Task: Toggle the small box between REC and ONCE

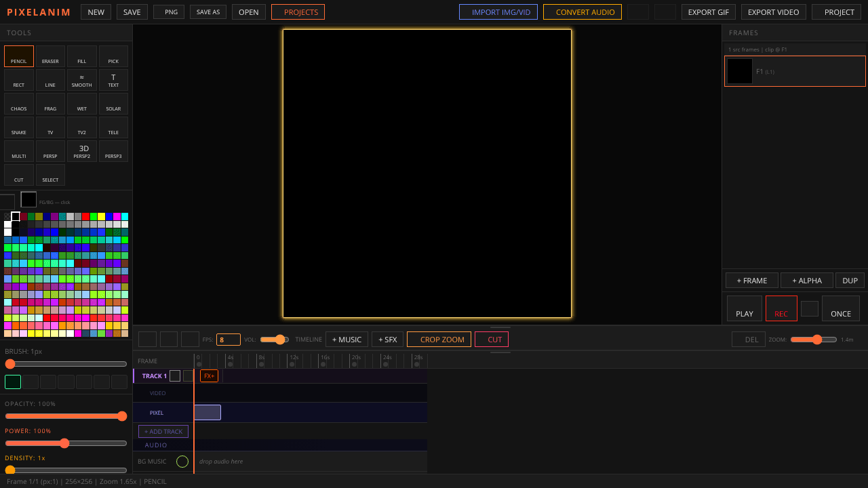Action: [810, 308]
